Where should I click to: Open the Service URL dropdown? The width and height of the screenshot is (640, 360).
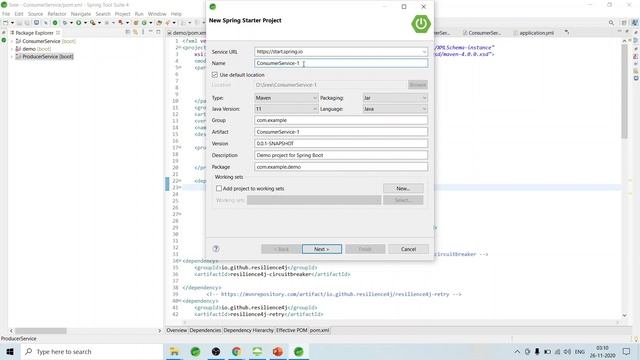[424, 52]
